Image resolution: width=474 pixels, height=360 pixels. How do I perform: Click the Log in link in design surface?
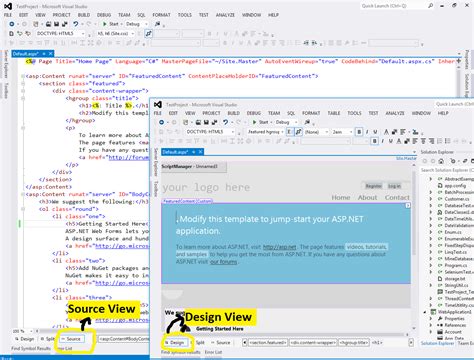point(394,186)
